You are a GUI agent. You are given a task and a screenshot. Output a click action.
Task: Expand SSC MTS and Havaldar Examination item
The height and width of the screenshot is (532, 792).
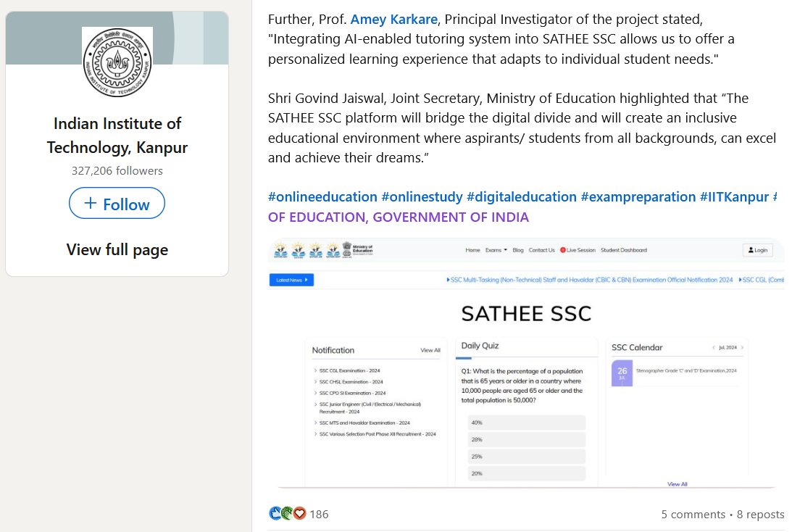(x=364, y=423)
